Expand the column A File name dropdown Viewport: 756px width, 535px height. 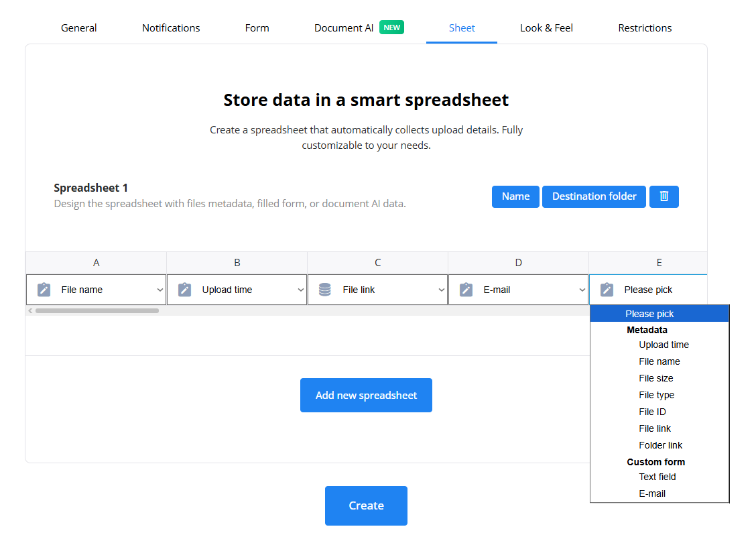pos(96,290)
